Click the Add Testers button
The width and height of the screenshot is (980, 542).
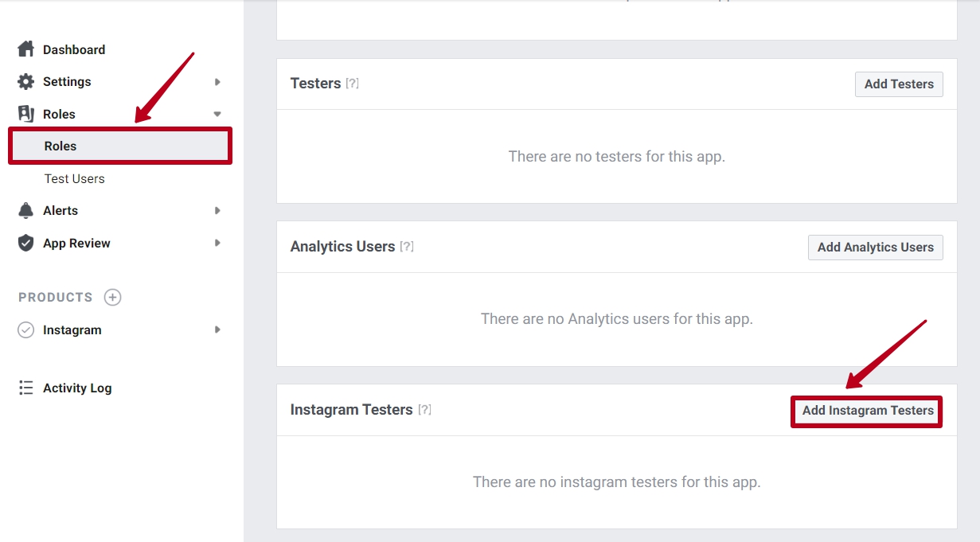[899, 84]
